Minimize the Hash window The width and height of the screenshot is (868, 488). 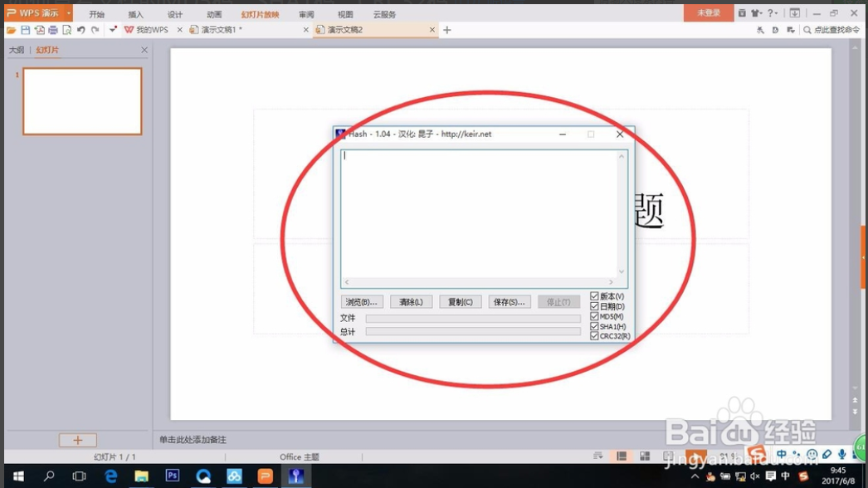pyautogui.click(x=563, y=134)
